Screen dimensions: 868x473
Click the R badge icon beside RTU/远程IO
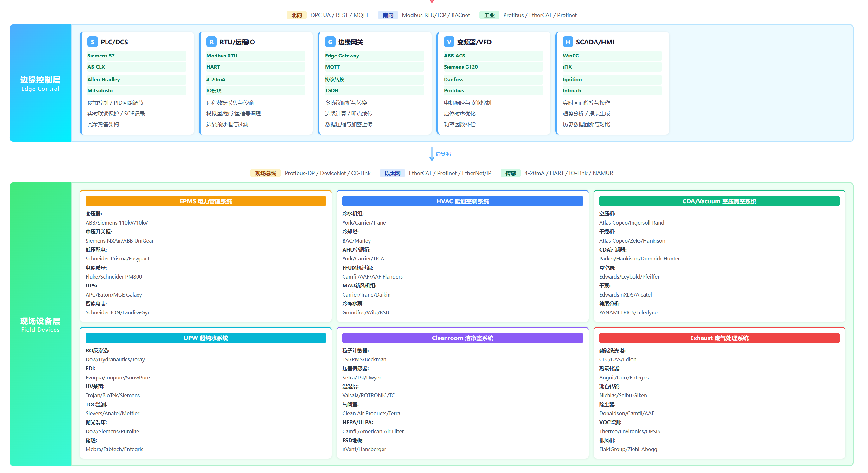point(211,42)
